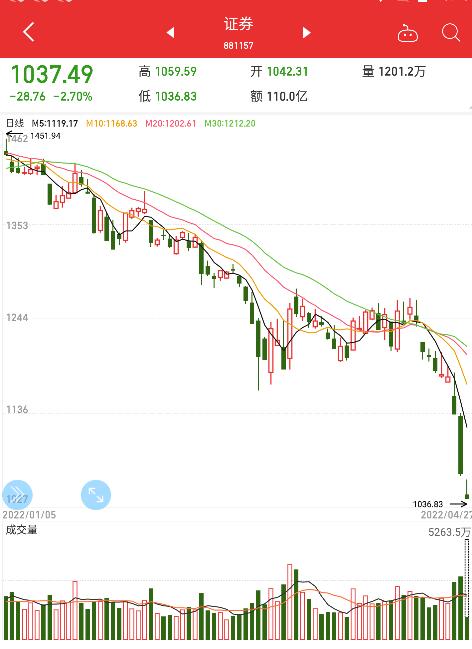
Task: Tap the blue fullscreen expand arrows button
Action: point(96,495)
